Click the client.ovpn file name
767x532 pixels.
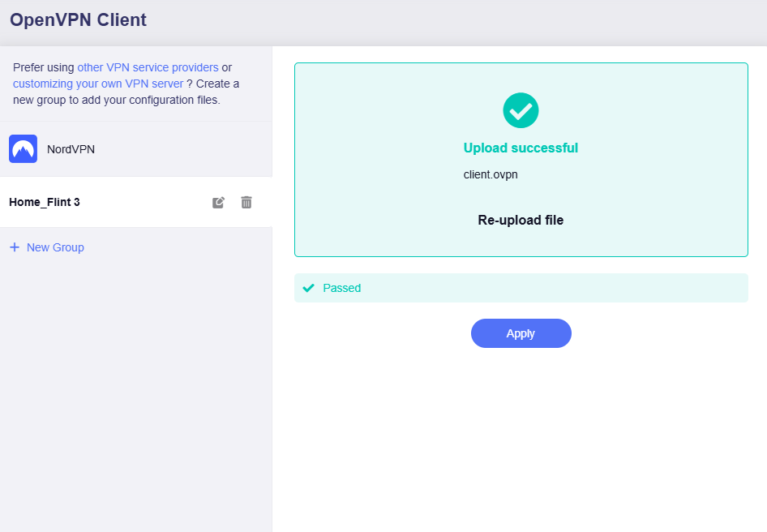tap(491, 174)
